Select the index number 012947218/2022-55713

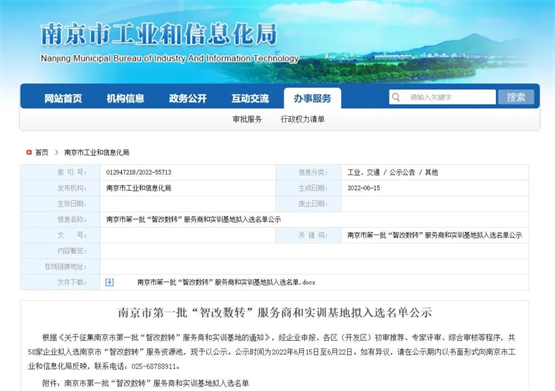pos(139,172)
